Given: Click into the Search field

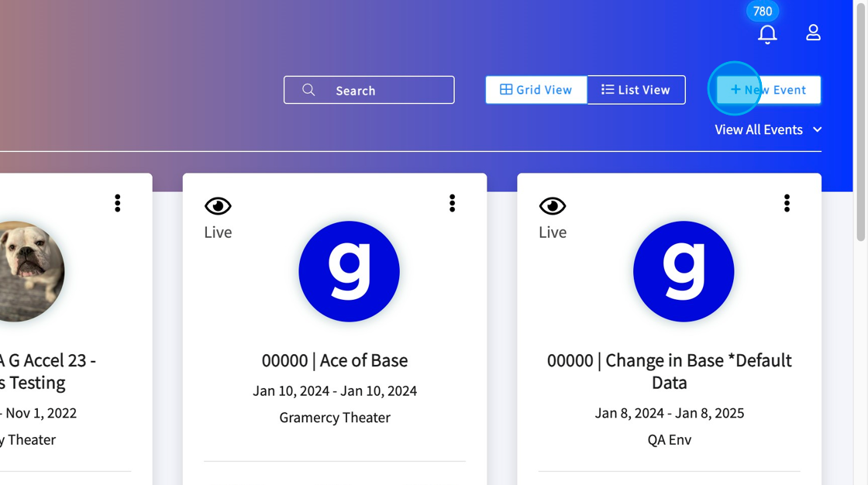Looking at the screenshot, I should click(x=369, y=90).
